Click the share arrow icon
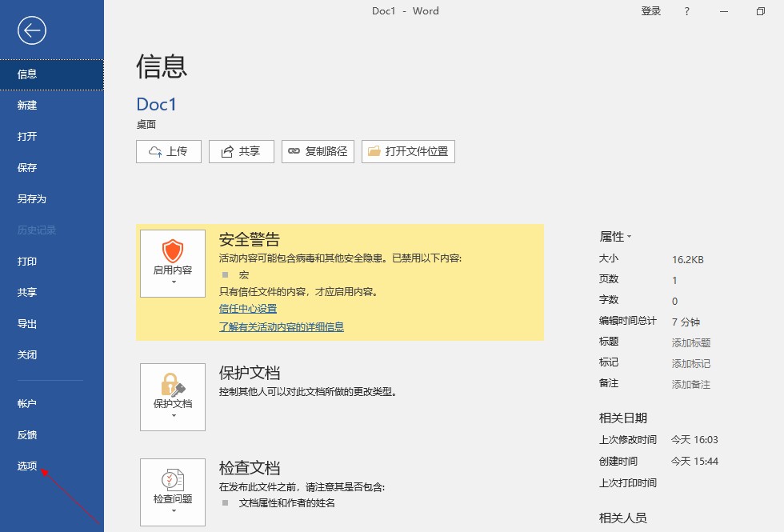The image size is (784, 532). click(x=227, y=151)
